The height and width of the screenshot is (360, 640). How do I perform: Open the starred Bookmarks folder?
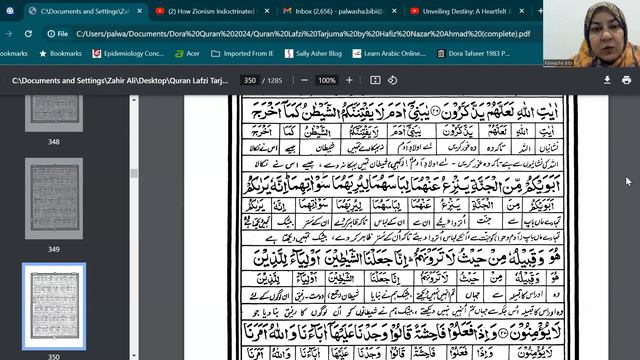[60, 53]
